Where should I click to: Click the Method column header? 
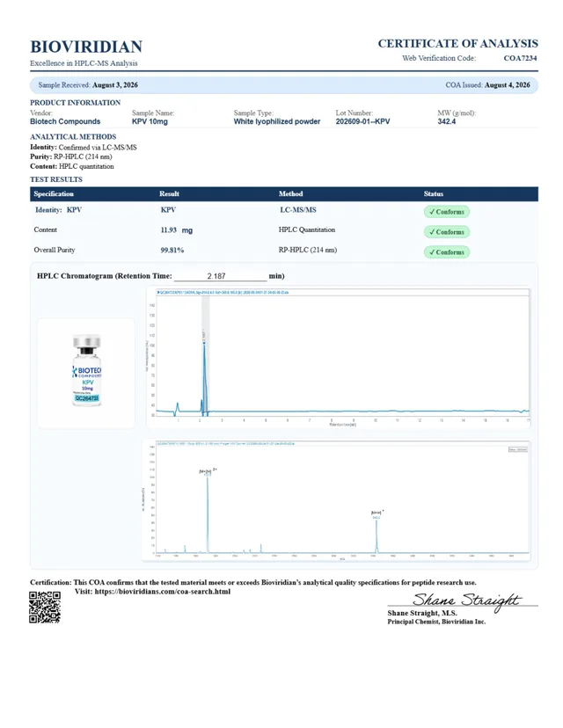click(291, 193)
